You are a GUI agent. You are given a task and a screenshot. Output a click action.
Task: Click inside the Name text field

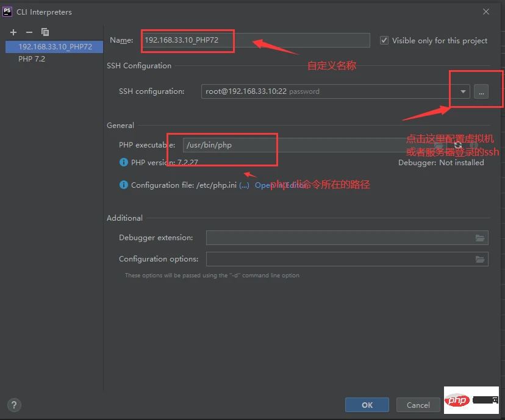[x=256, y=40]
